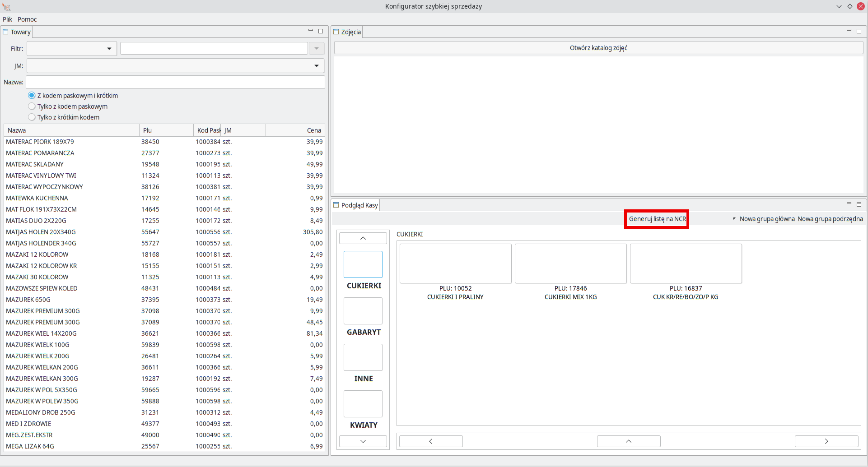Viewport: 868px width, 467px height.
Task: Go to previous product page arrow
Action: (431, 441)
